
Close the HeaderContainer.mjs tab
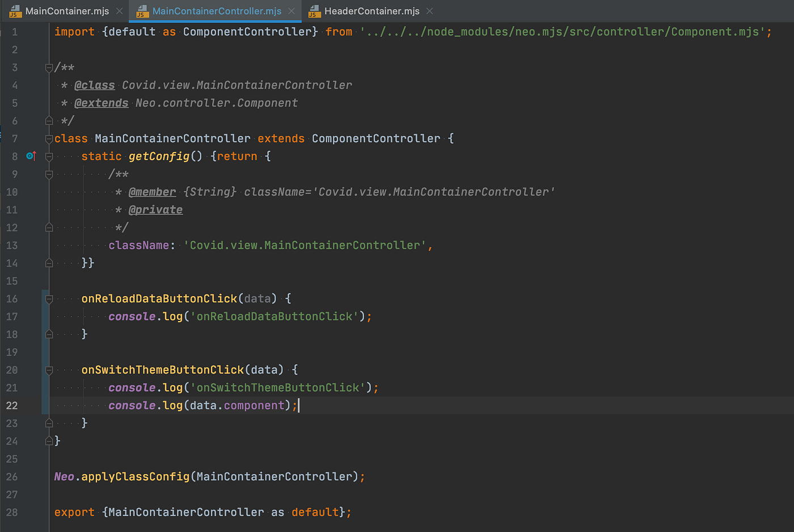click(x=429, y=11)
